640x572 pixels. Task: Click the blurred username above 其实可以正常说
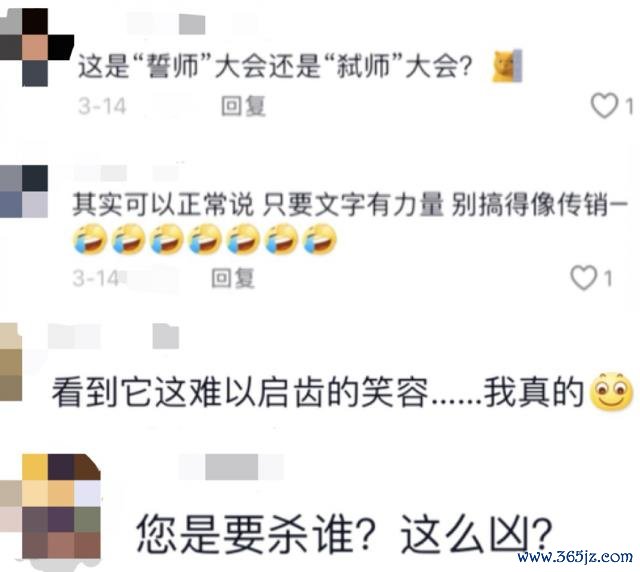pos(127,173)
